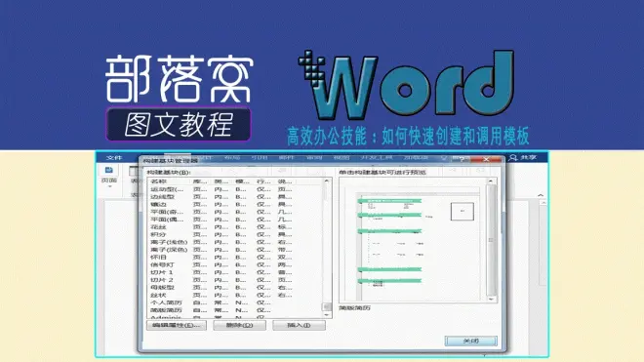The height and width of the screenshot is (362, 644).
Task: Open the 文件 tab
Action: pos(114,158)
